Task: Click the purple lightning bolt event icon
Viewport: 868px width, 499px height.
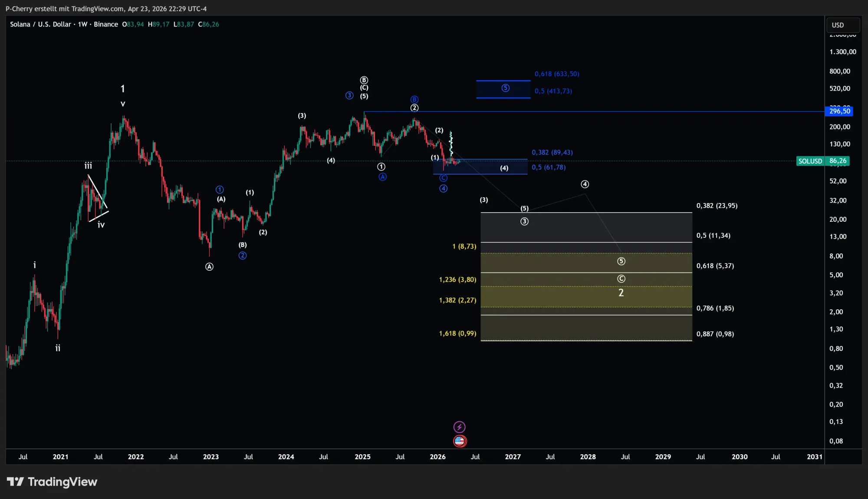Action: point(460,427)
